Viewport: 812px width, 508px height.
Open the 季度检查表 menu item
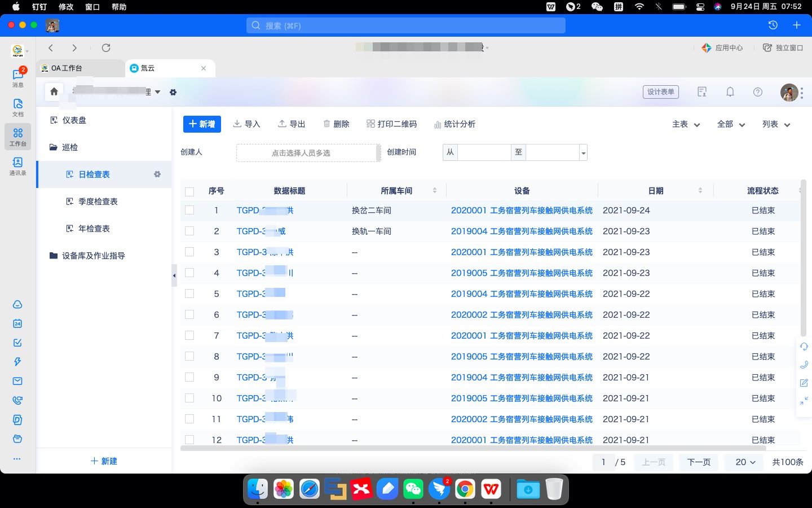[x=104, y=202]
